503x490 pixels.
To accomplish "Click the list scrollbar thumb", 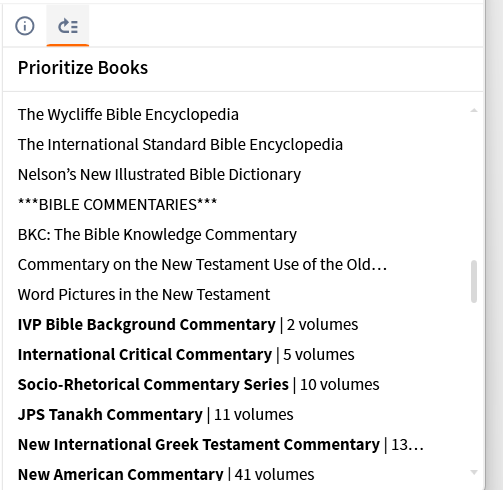I will click(x=474, y=281).
